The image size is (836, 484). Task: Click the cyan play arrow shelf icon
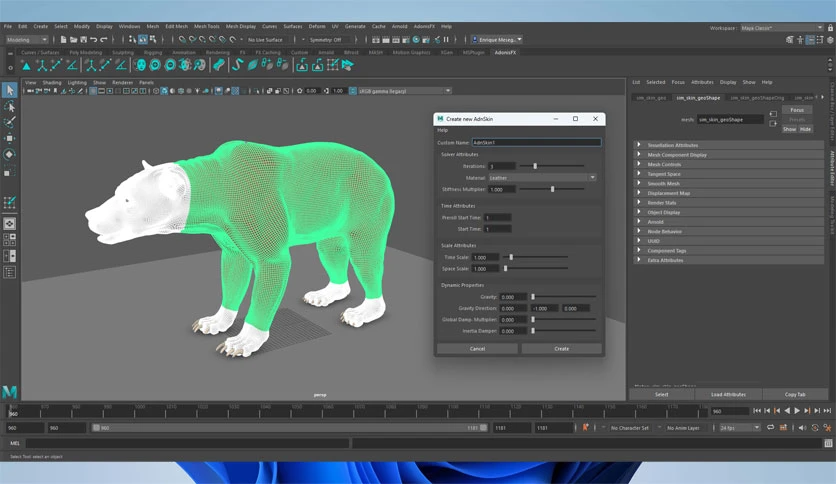pos(348,65)
